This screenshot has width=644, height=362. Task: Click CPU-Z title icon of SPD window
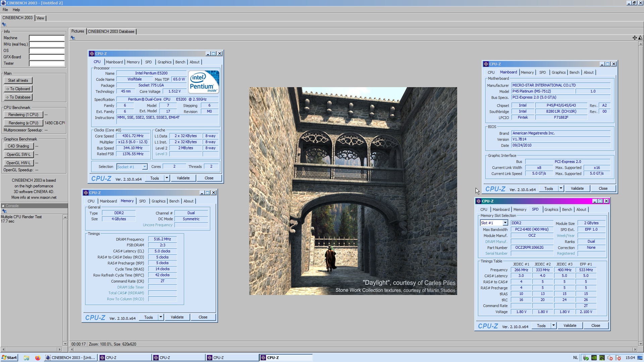pos(479,201)
